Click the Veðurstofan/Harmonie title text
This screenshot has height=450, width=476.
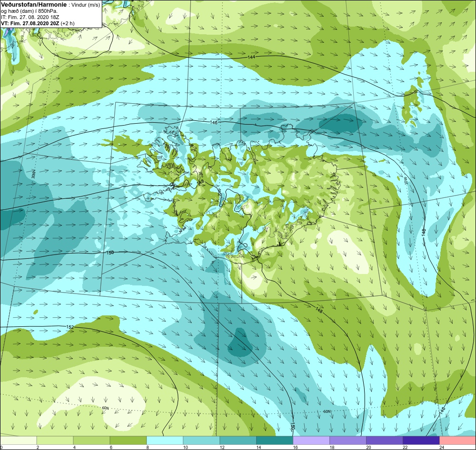[x=34, y=5]
